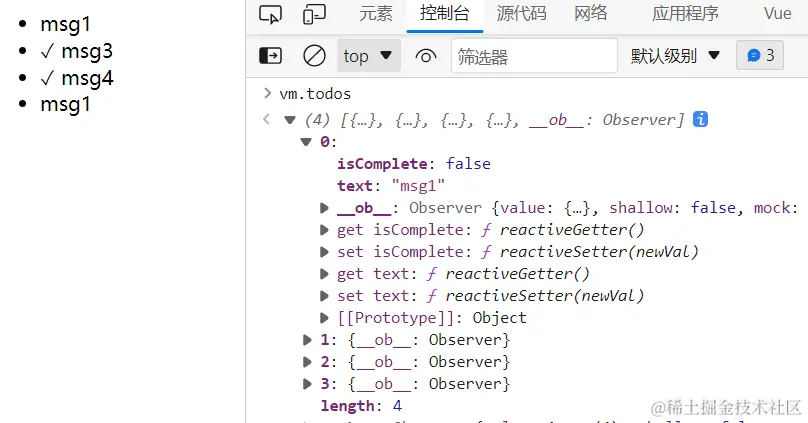Clear the console with the circle-slash icon
808x423 pixels.
pos(314,55)
